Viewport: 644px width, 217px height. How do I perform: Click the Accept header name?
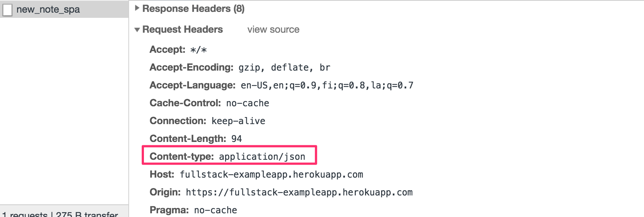[x=167, y=50]
